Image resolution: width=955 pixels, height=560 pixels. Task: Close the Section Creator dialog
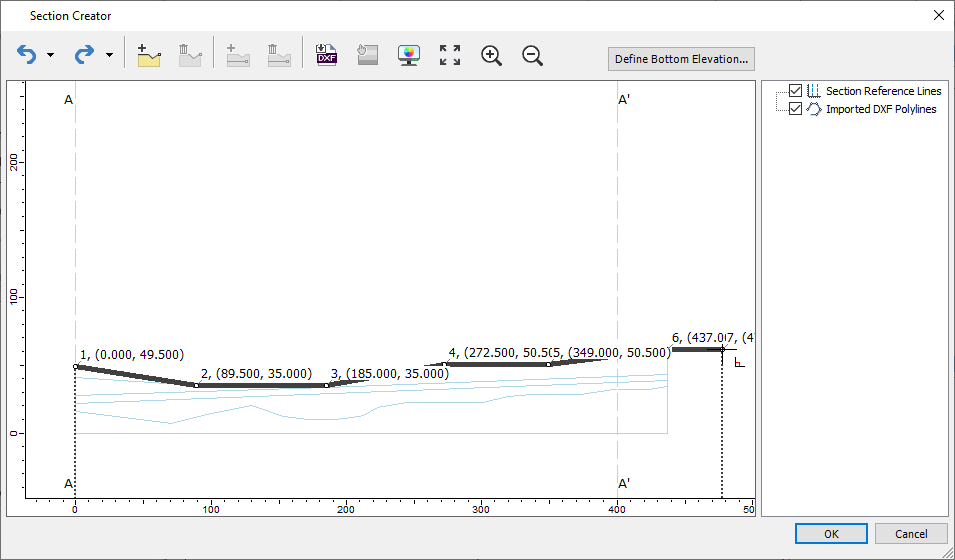pos(938,15)
